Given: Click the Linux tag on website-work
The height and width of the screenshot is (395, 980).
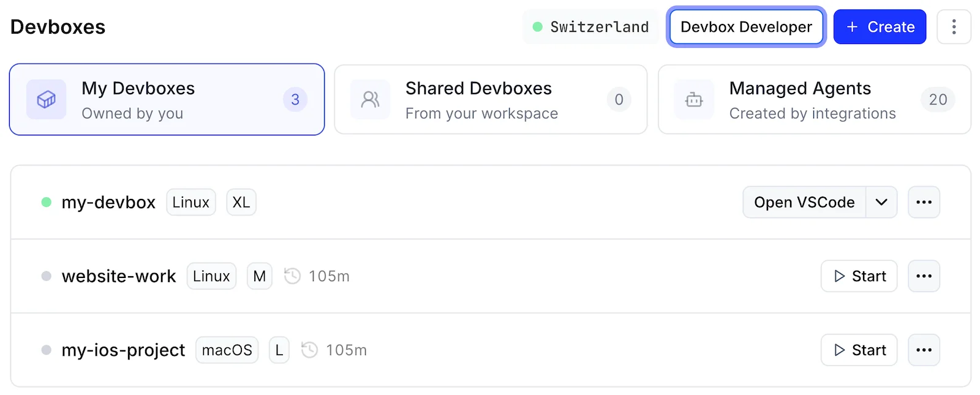Looking at the screenshot, I should tap(211, 276).
